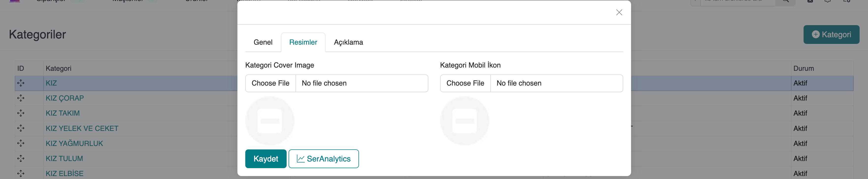Click the drag handle for KIZ ELBİSE

tap(21, 174)
